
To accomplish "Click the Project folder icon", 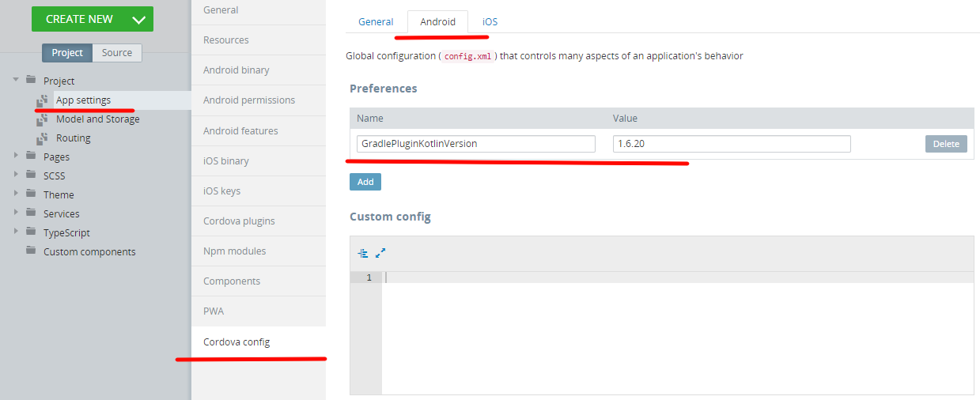I will (31, 80).
